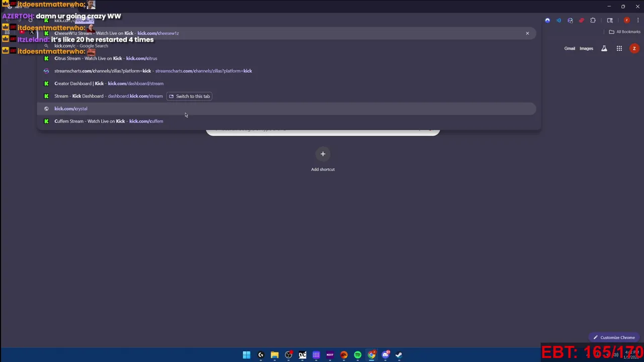Select the Cuffem Stream suggestion
The height and width of the screenshot is (362, 644).
287,121
